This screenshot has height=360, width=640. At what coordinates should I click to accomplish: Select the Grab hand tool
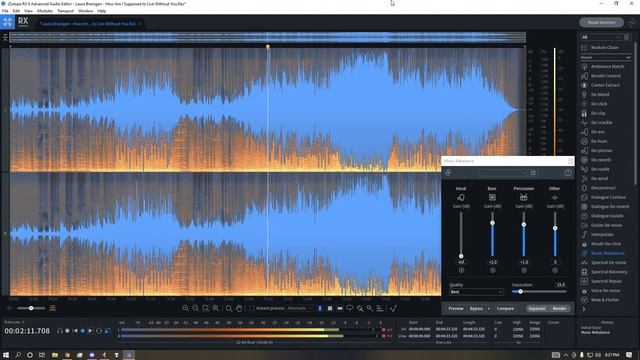pos(239,308)
